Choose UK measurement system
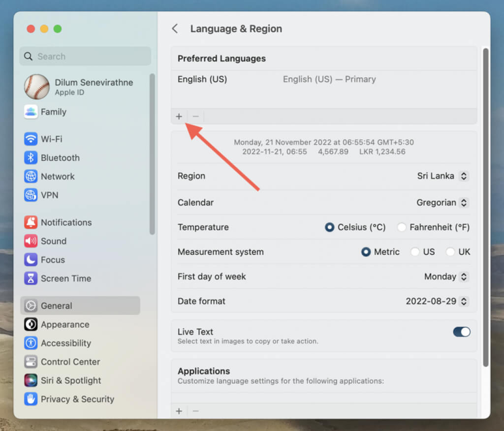This screenshot has width=504, height=431. 450,251
